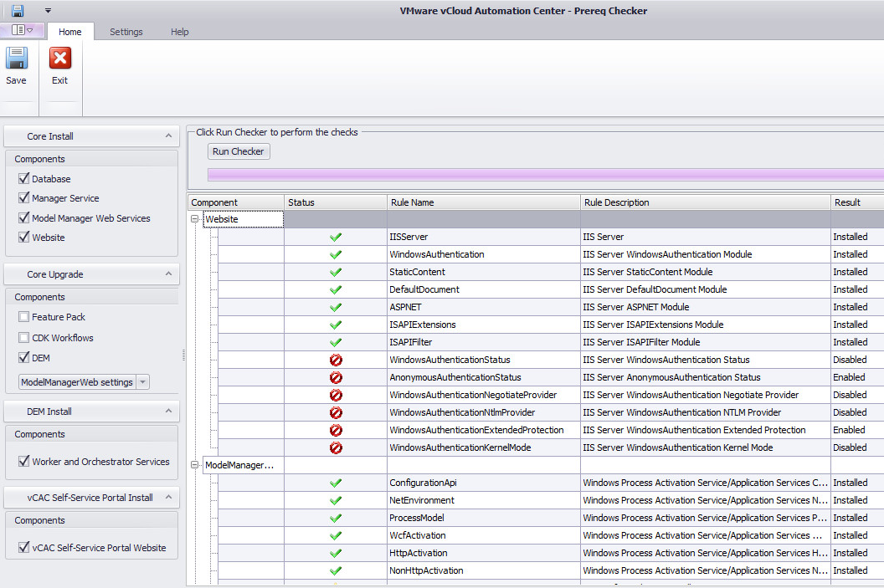Toggle vCAC Self-Service Portal Website checkbox

pyautogui.click(x=23, y=547)
